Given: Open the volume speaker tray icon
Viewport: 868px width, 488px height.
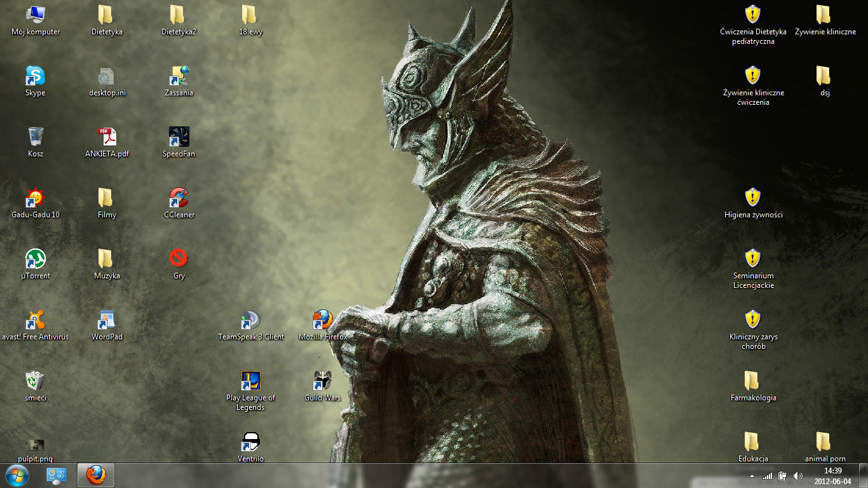Looking at the screenshot, I should pos(798,476).
